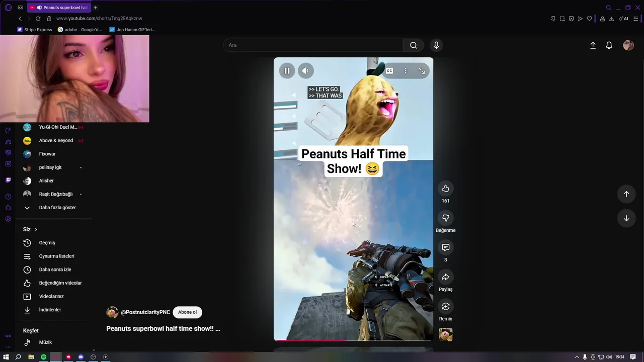Image resolution: width=644 pixels, height=362 pixels.
Task: Open Easy setup sliders menu
Action: coord(636,19)
